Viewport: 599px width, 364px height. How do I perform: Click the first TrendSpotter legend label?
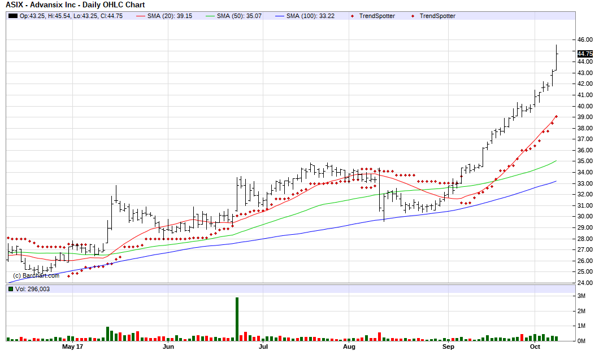[x=377, y=16]
